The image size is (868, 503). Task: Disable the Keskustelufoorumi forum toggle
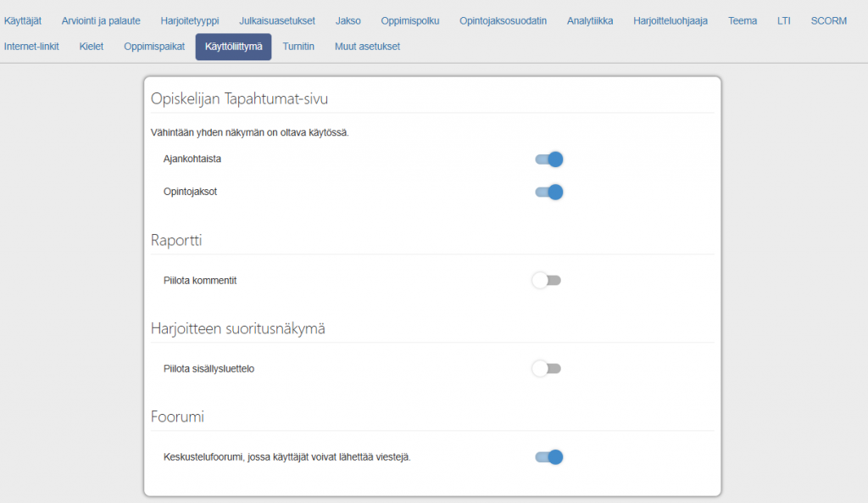[x=548, y=457]
